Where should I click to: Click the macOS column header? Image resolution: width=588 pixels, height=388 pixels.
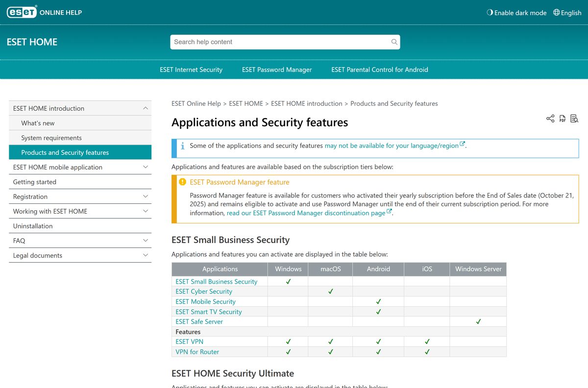point(331,269)
